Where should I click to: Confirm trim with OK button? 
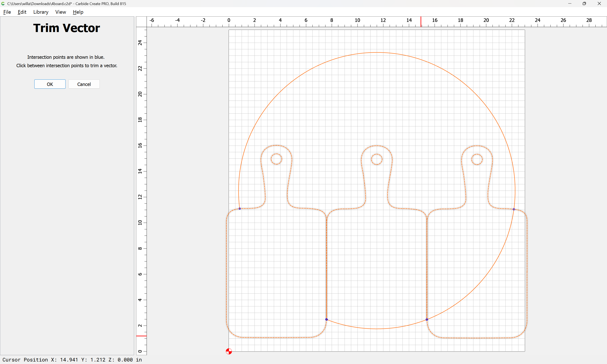(50, 84)
